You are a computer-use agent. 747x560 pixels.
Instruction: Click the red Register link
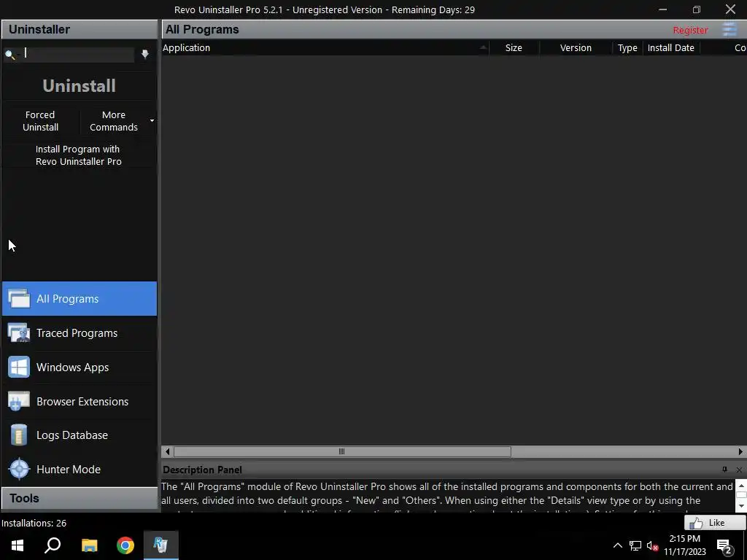pyautogui.click(x=690, y=30)
